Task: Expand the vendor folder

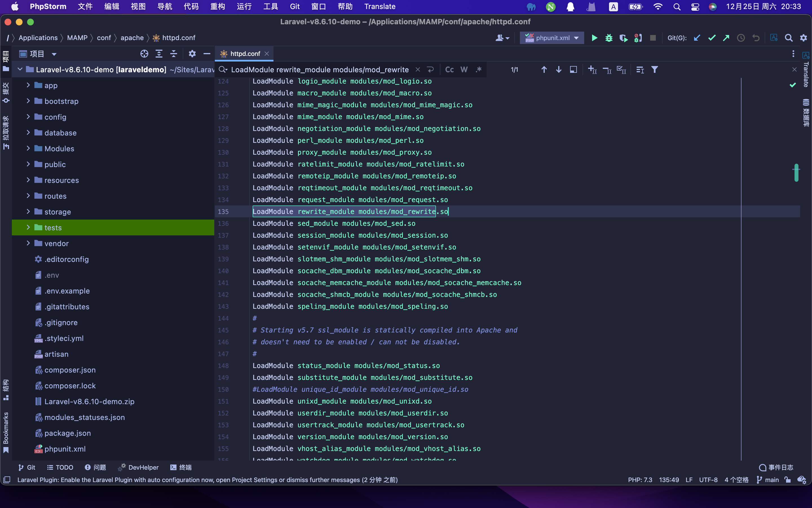Action: 28,243
